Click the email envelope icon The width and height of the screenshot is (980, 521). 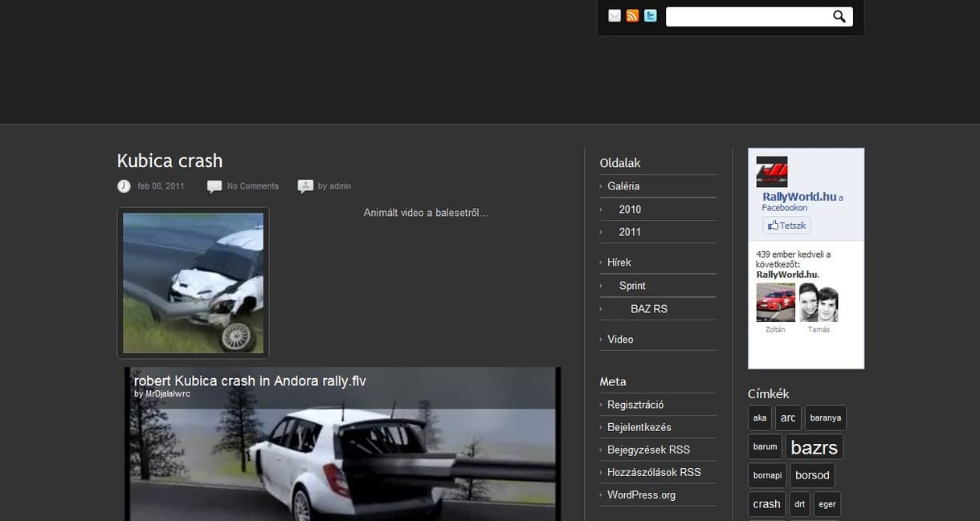point(615,16)
